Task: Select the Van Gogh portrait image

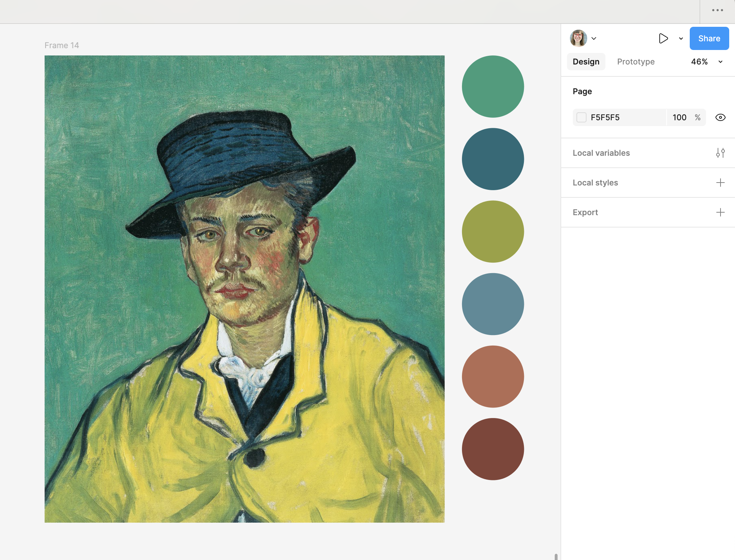Action: [244, 289]
